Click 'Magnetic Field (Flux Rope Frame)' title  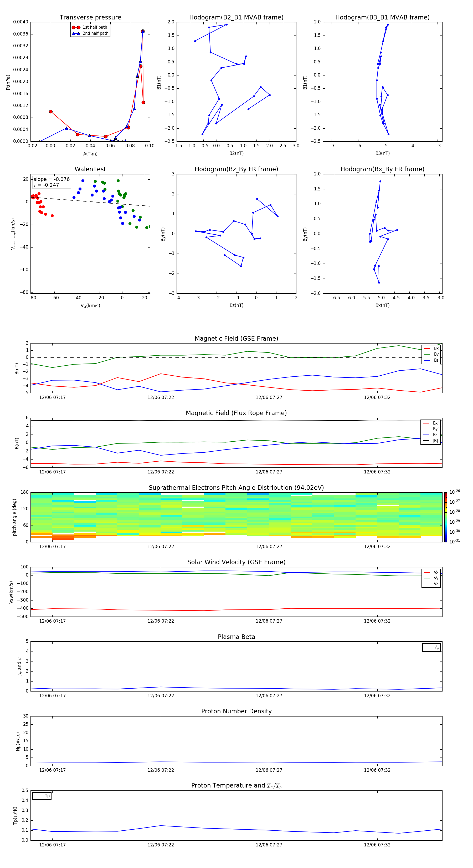coord(236,413)
